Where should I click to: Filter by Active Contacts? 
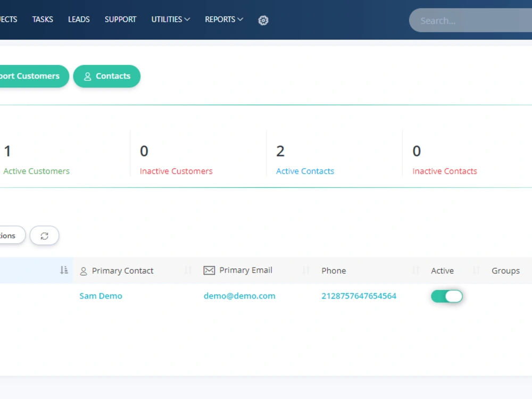click(x=305, y=171)
